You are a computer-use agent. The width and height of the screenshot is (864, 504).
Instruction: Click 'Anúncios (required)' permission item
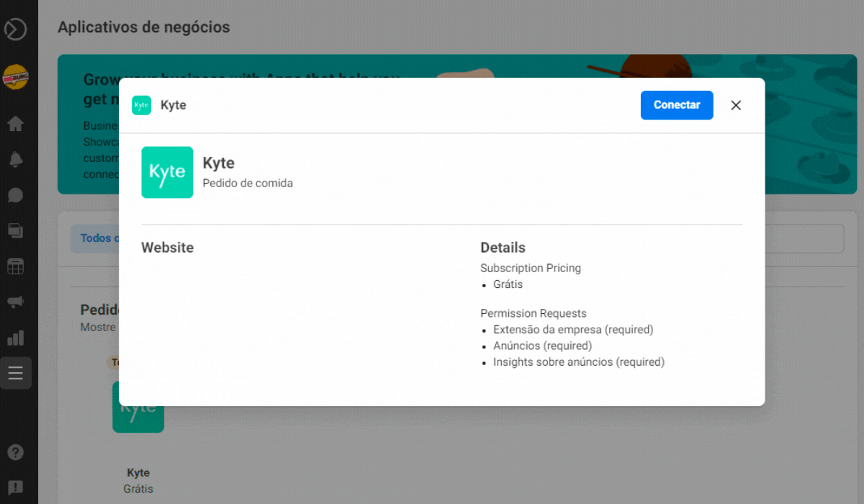(543, 346)
